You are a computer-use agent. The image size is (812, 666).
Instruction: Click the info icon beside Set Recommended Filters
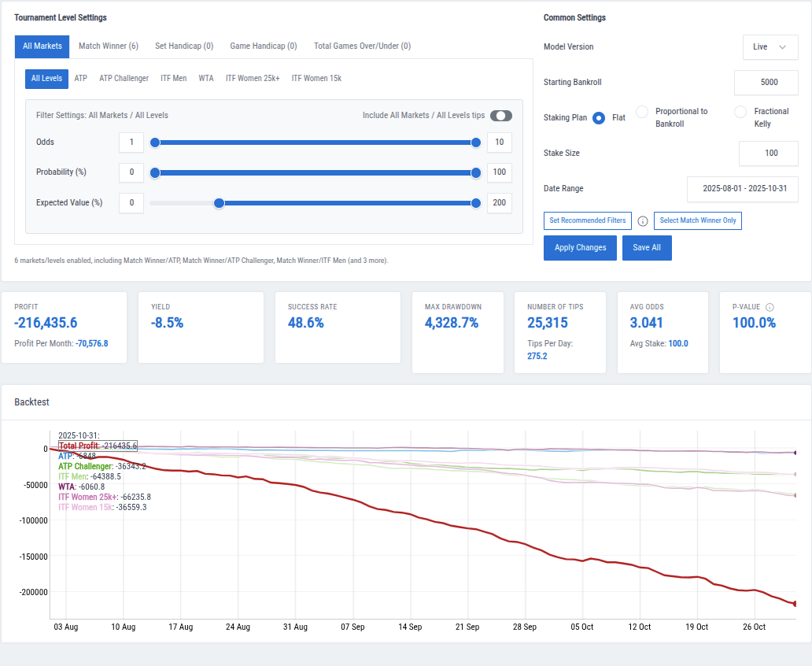tap(643, 220)
